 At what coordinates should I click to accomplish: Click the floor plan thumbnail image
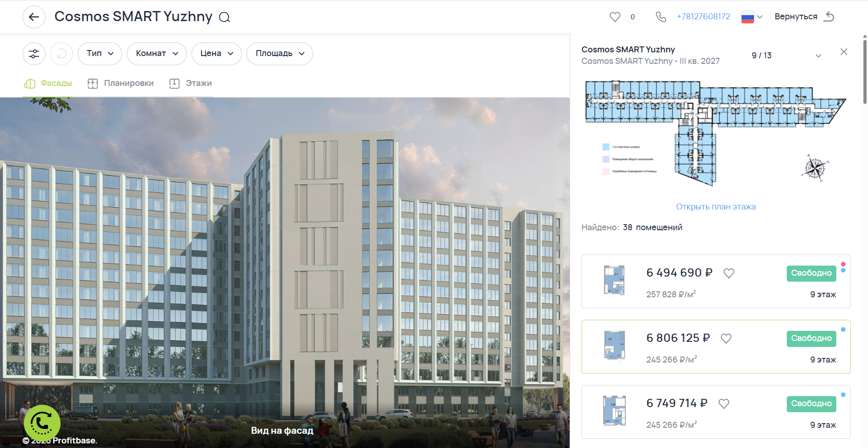coord(716,133)
